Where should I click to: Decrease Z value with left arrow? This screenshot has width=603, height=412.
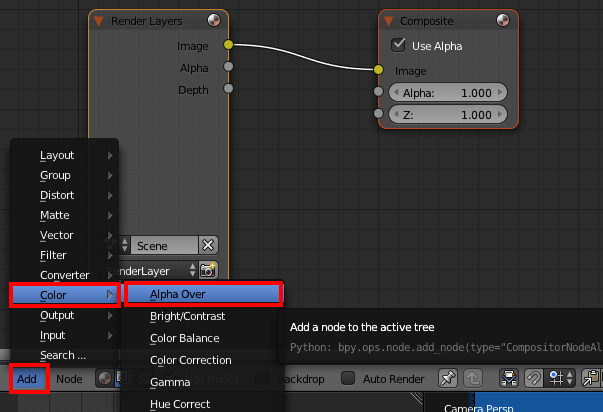tap(396, 115)
